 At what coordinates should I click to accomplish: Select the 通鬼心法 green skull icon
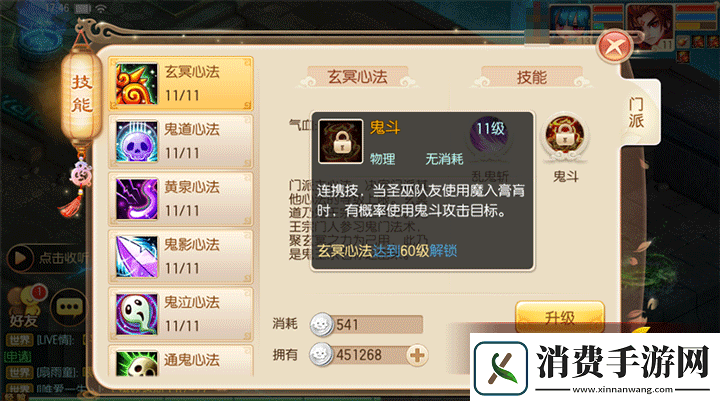click(136, 364)
